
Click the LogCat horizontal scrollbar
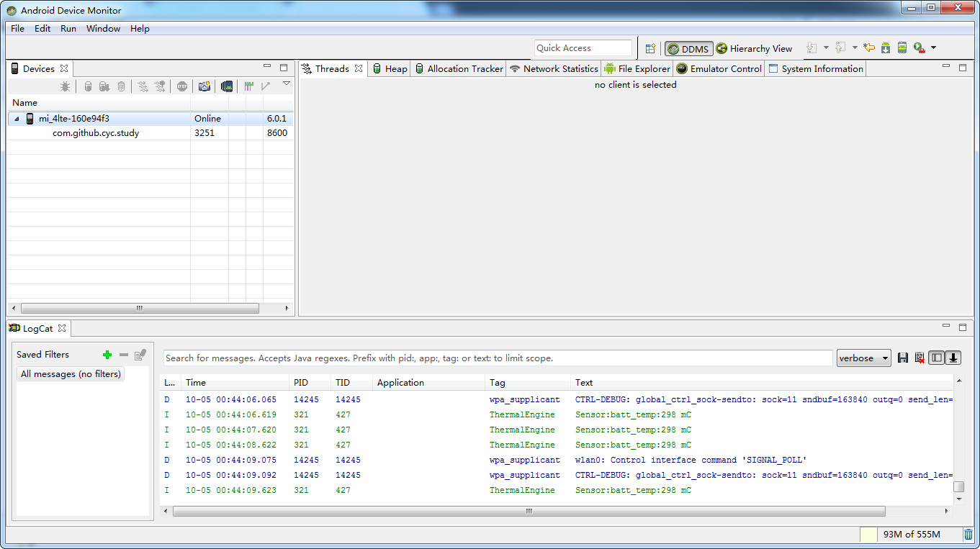(x=529, y=511)
